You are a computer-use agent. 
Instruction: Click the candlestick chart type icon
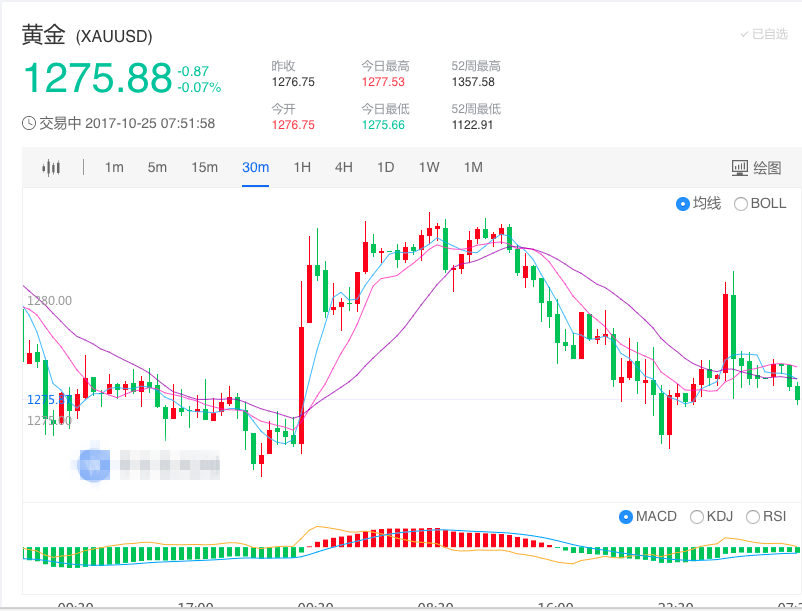coord(51,168)
